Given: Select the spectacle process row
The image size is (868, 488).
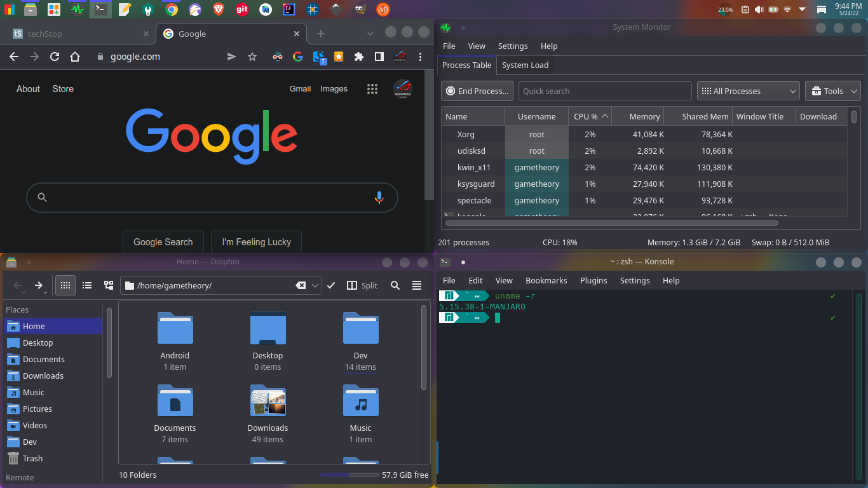Looking at the screenshot, I should [644, 200].
